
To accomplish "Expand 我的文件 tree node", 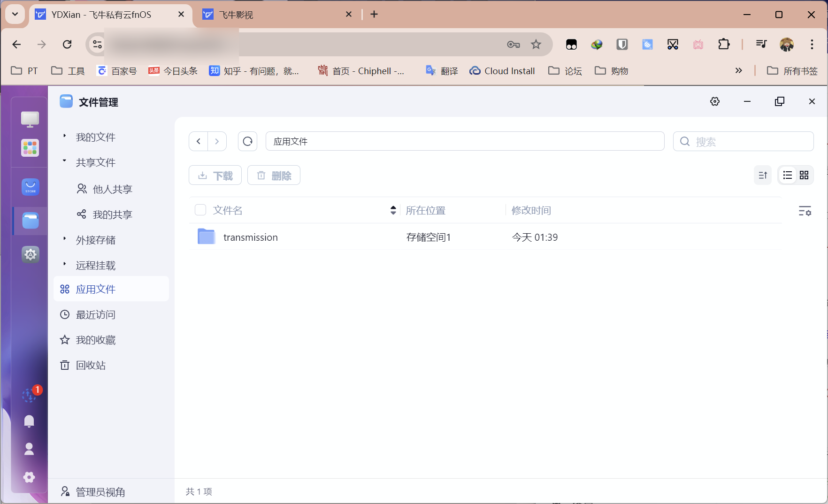I will pyautogui.click(x=64, y=136).
